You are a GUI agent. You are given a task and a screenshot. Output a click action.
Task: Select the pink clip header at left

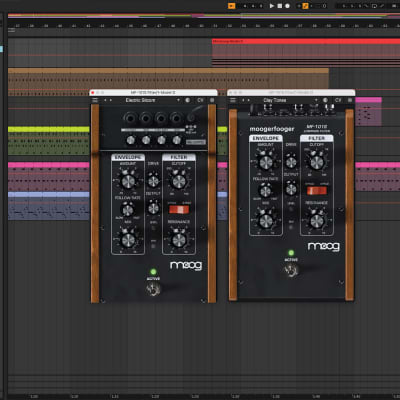[49, 165]
